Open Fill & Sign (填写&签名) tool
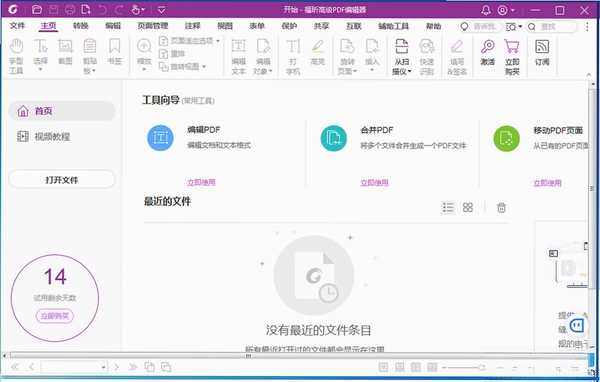Screen dimensions: 600x382 tap(457, 56)
